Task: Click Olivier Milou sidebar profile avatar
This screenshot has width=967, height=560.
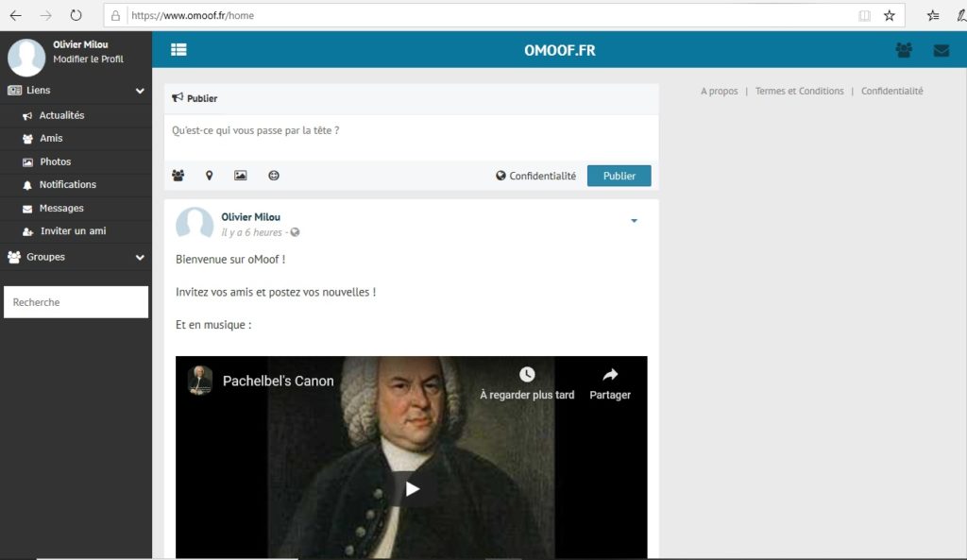Action: (26, 58)
